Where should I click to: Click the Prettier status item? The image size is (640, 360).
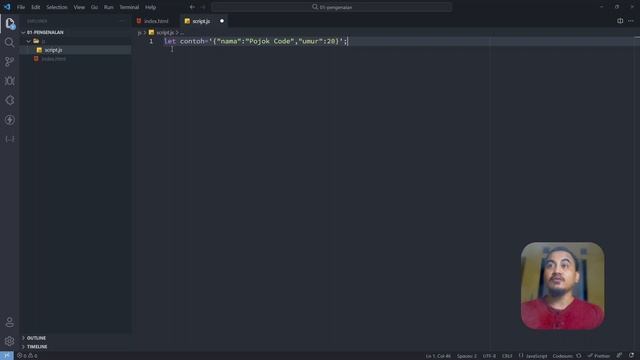[x=599, y=356]
